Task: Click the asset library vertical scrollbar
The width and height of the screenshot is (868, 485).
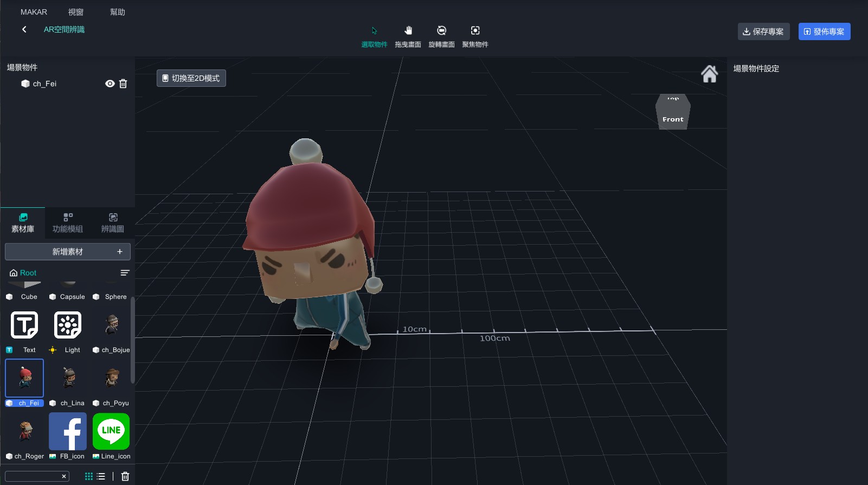Action: click(x=133, y=340)
